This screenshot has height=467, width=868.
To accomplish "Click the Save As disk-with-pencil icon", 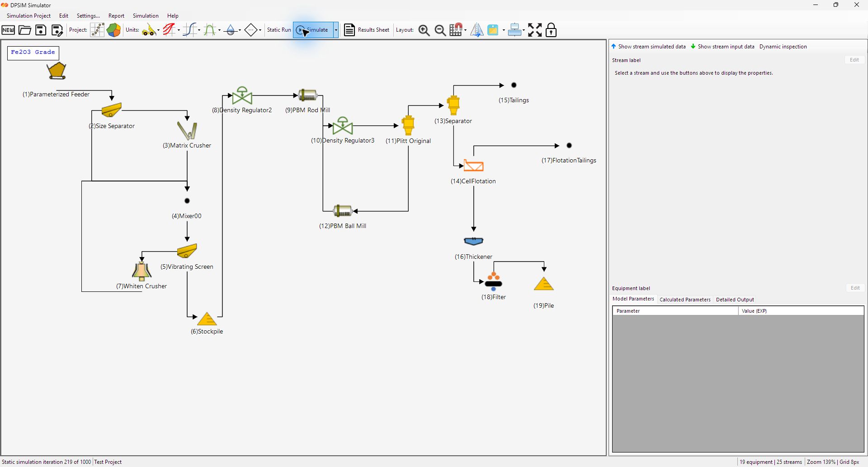I will 57,30.
